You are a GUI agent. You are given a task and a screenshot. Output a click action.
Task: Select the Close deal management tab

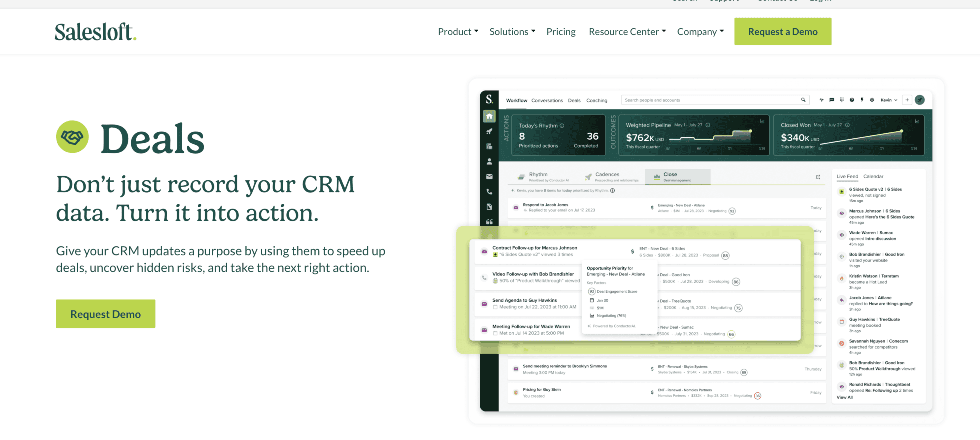coord(677,177)
